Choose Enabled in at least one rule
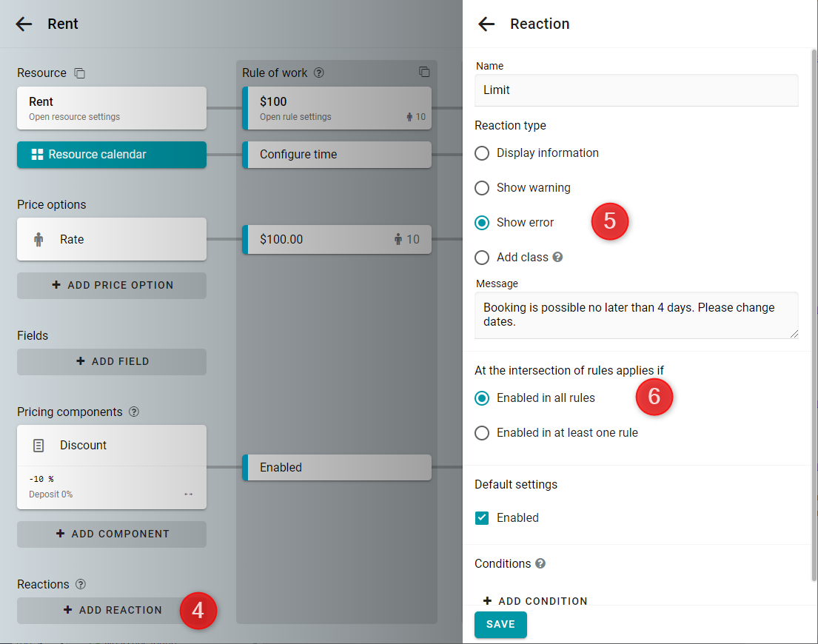818x644 pixels. pos(482,433)
